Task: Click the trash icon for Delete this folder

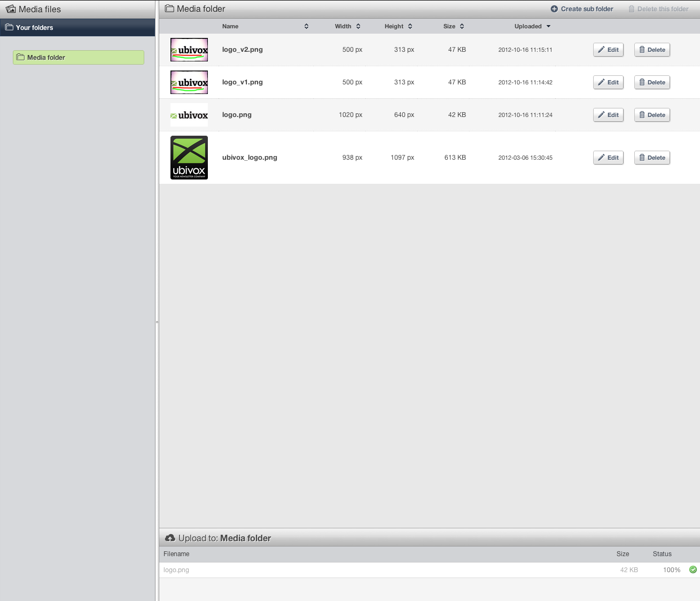Action: coord(632,9)
